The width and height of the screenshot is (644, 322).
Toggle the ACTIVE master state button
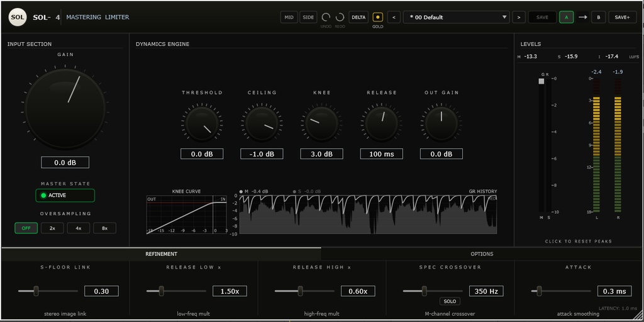tap(65, 196)
